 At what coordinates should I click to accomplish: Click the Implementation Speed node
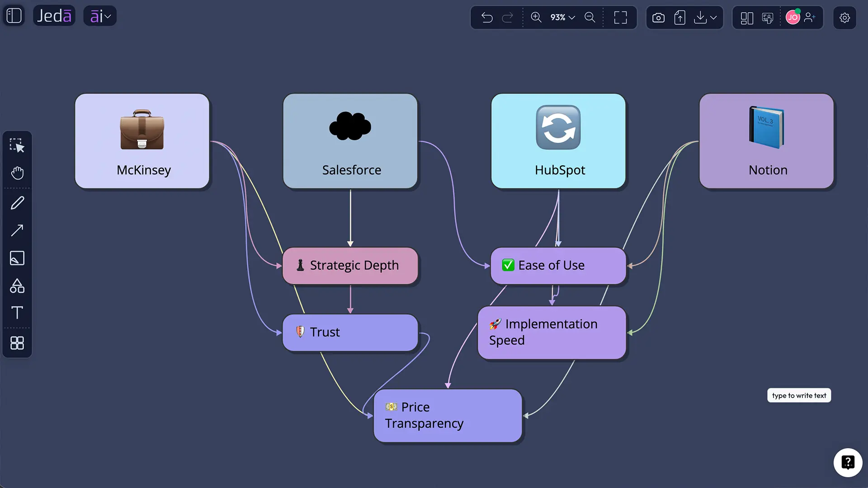click(552, 333)
